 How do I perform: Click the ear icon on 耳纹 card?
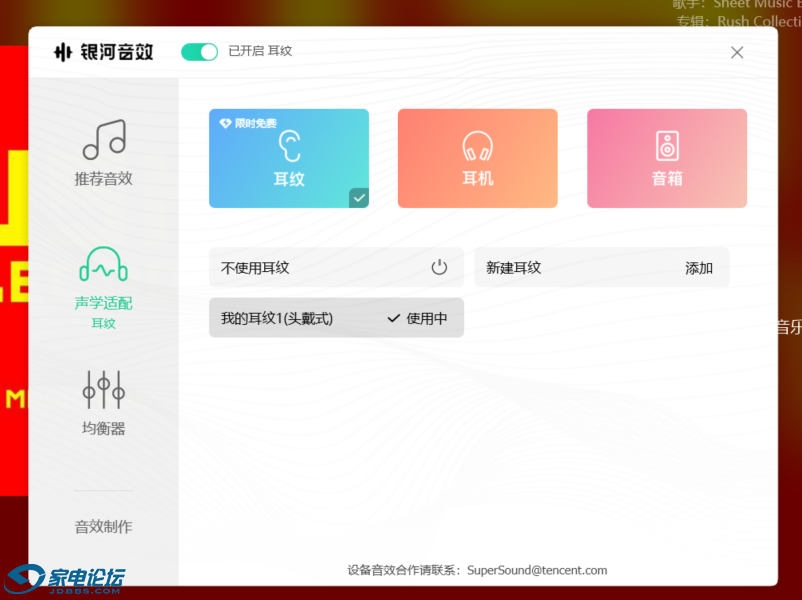pyautogui.click(x=289, y=147)
